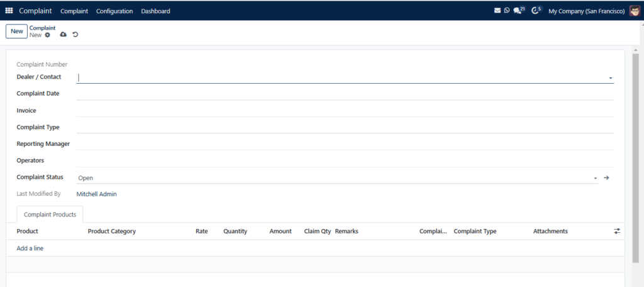Sort by the Amount column header

[x=280, y=231]
